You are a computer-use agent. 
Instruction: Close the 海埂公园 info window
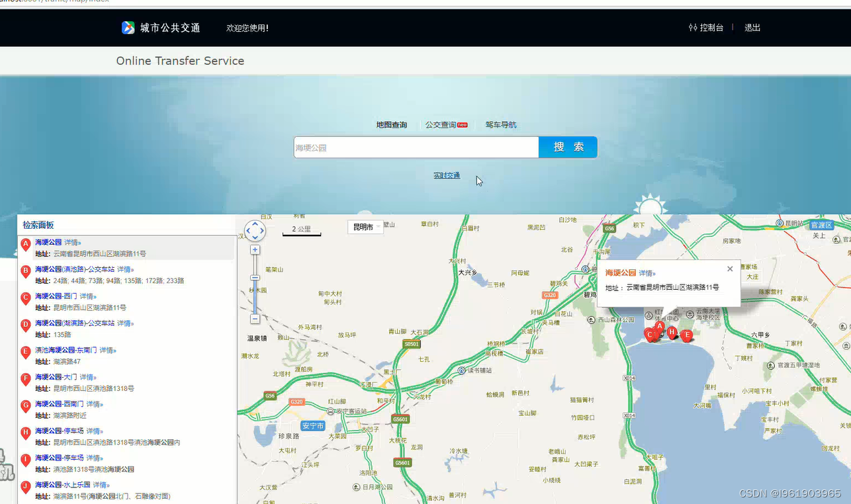point(730,269)
